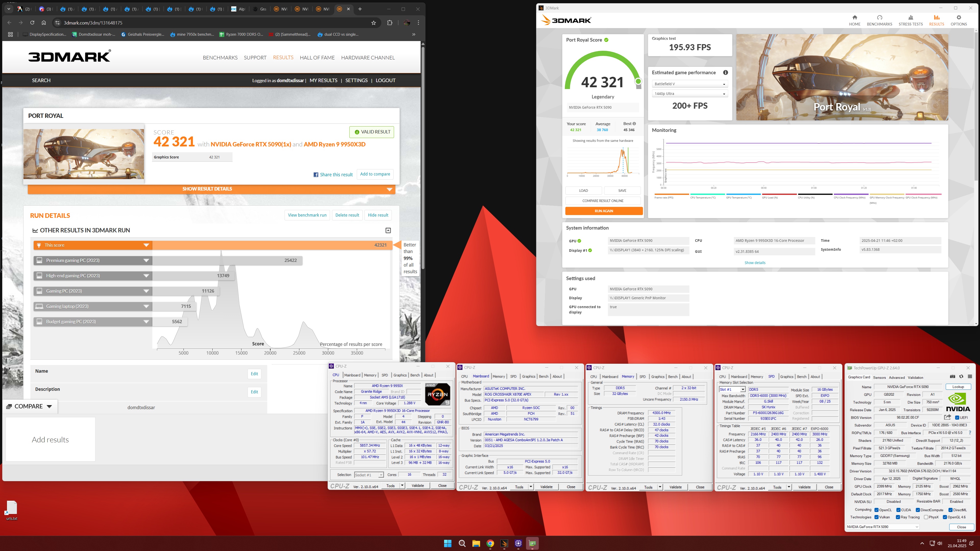This screenshot has width=980, height=551.
Task: Click Chrome profile avatar
Action: [x=407, y=23]
